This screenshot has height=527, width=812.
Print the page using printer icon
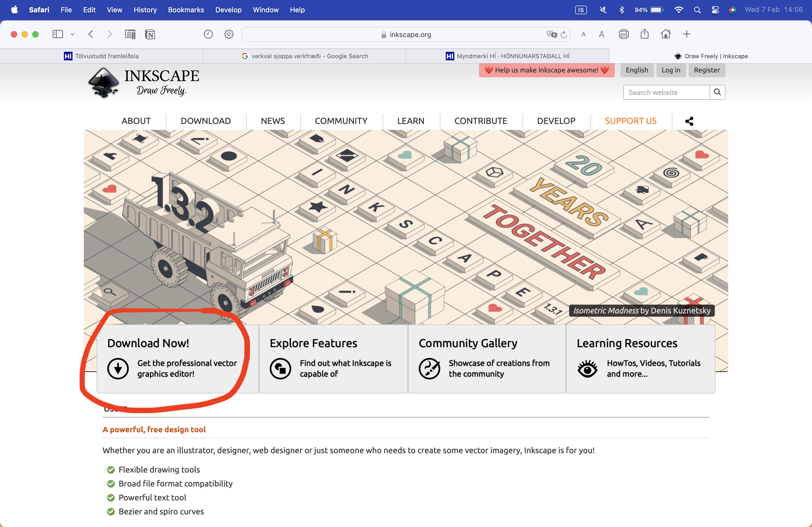point(624,34)
